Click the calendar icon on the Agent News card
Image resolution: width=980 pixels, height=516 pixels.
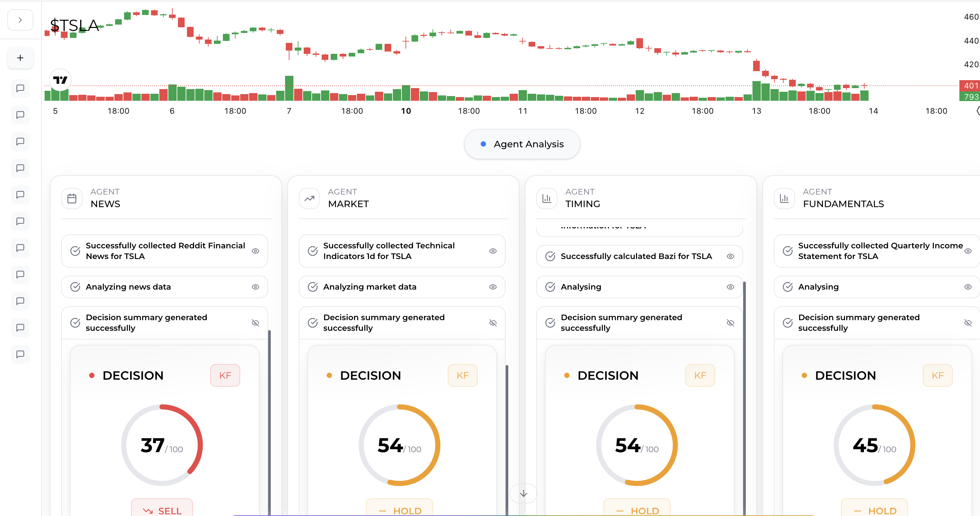[72, 198]
